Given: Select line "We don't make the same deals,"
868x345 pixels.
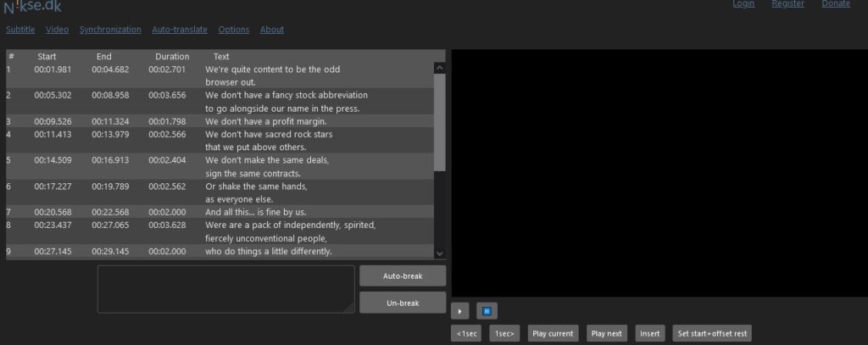Looking at the screenshot, I should (267, 160).
